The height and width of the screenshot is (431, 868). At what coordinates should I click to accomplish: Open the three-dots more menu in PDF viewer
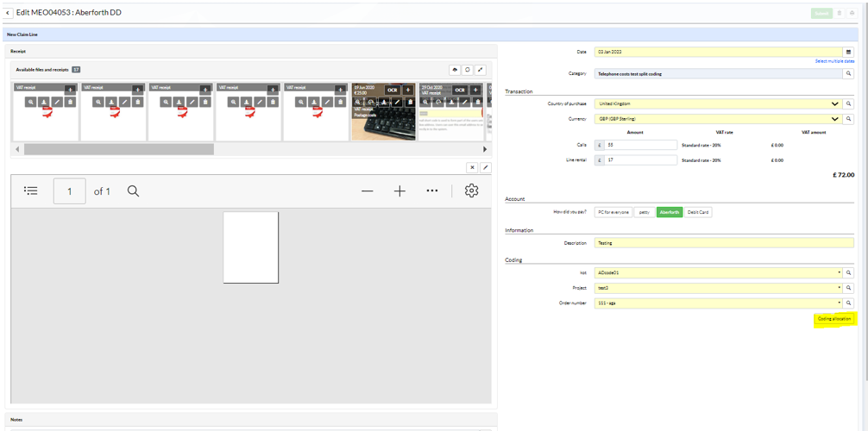tap(432, 191)
